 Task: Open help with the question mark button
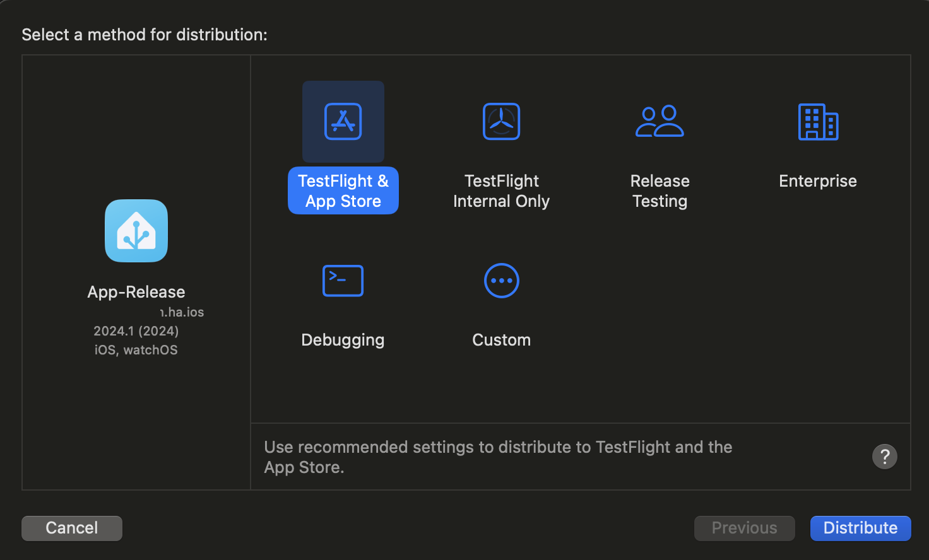pyautogui.click(x=885, y=457)
